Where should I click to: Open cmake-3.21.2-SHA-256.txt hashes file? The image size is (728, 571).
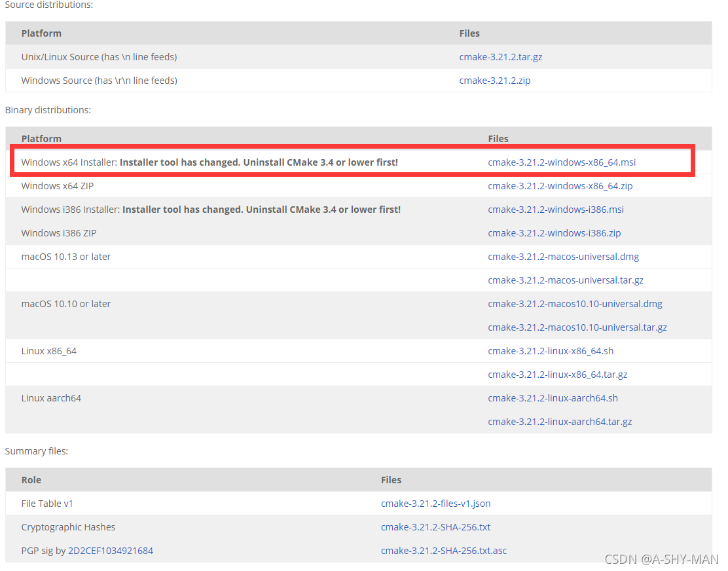435,527
